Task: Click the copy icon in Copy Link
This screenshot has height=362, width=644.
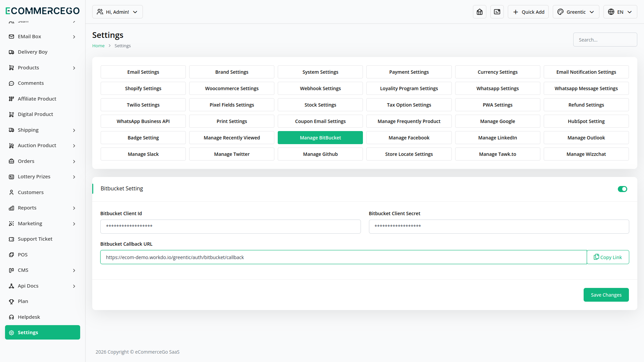Action: tap(596, 257)
